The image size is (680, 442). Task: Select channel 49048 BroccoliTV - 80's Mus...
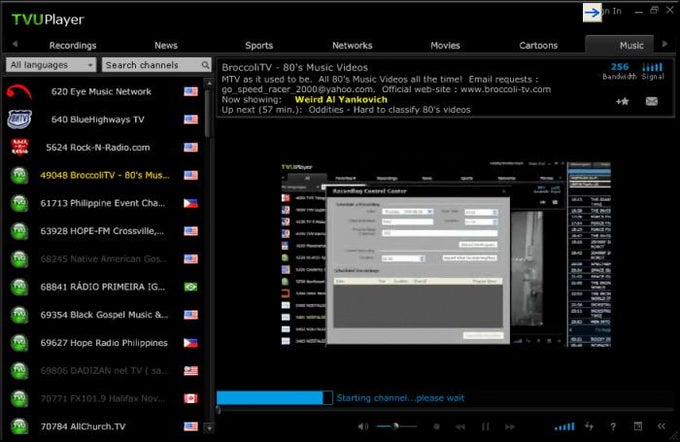[x=102, y=175]
